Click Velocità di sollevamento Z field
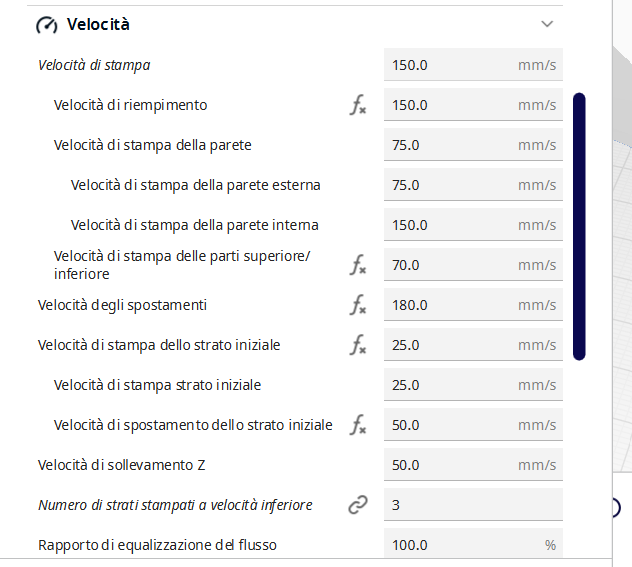The height and width of the screenshot is (567, 632). click(450, 465)
